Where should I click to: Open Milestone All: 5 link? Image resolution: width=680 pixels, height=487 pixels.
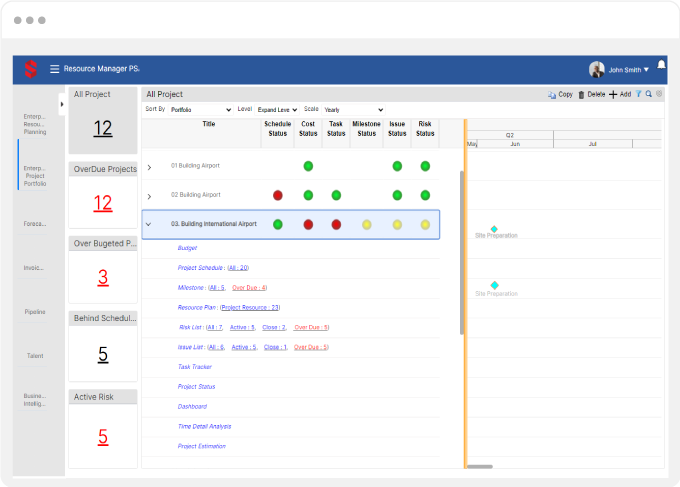pos(217,288)
